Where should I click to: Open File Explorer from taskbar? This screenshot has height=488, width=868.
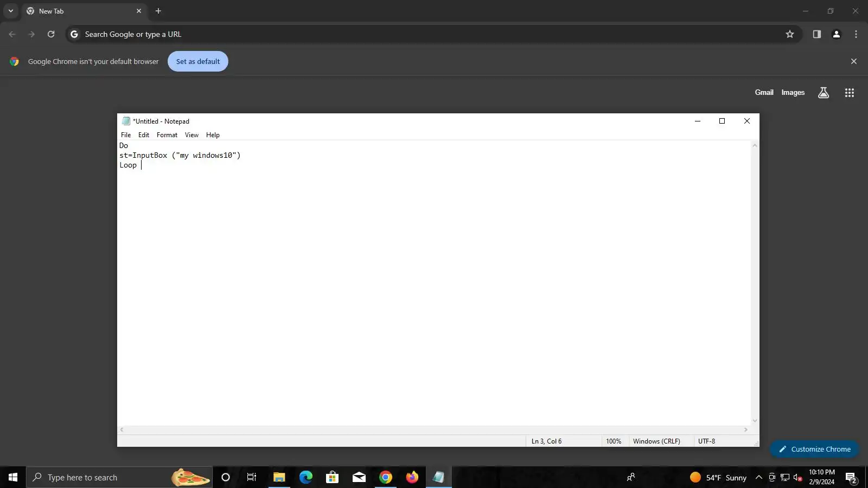279,477
